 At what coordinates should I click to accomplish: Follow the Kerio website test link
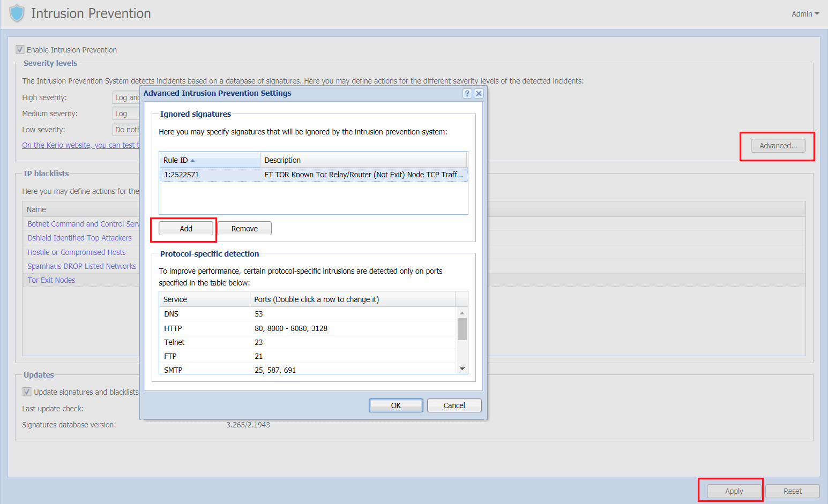(81, 145)
